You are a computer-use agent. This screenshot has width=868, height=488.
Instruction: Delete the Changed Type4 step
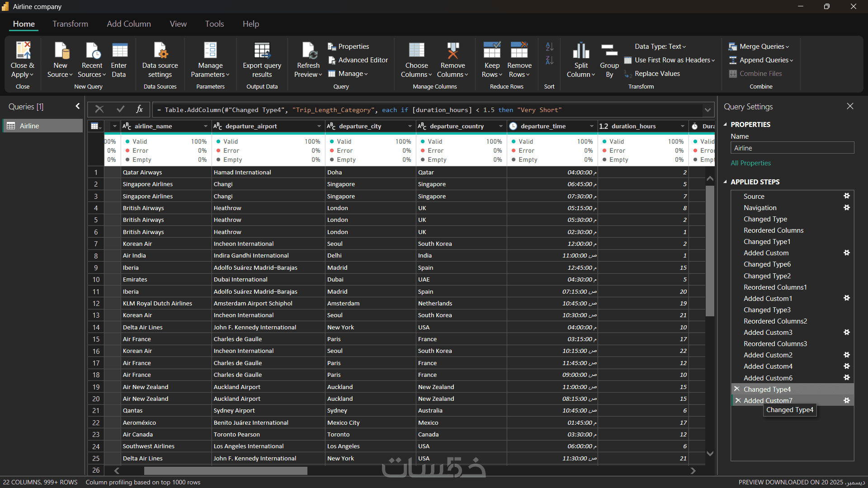point(737,389)
